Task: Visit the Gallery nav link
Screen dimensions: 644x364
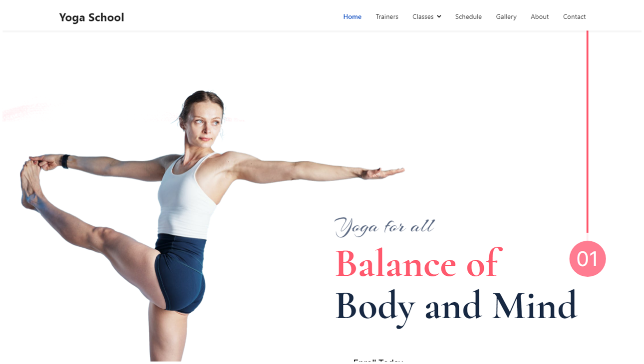Action: coord(506,16)
